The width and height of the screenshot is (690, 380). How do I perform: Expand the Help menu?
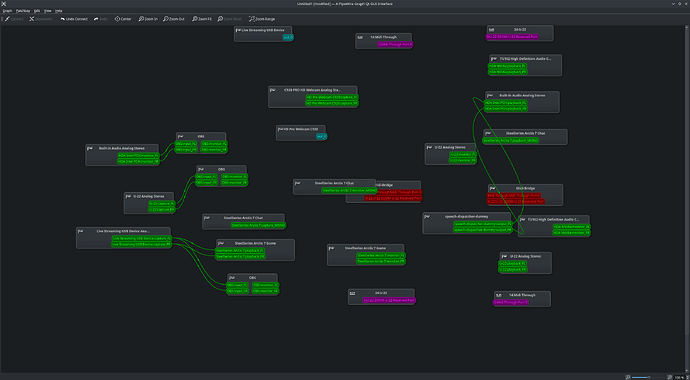(x=59, y=11)
